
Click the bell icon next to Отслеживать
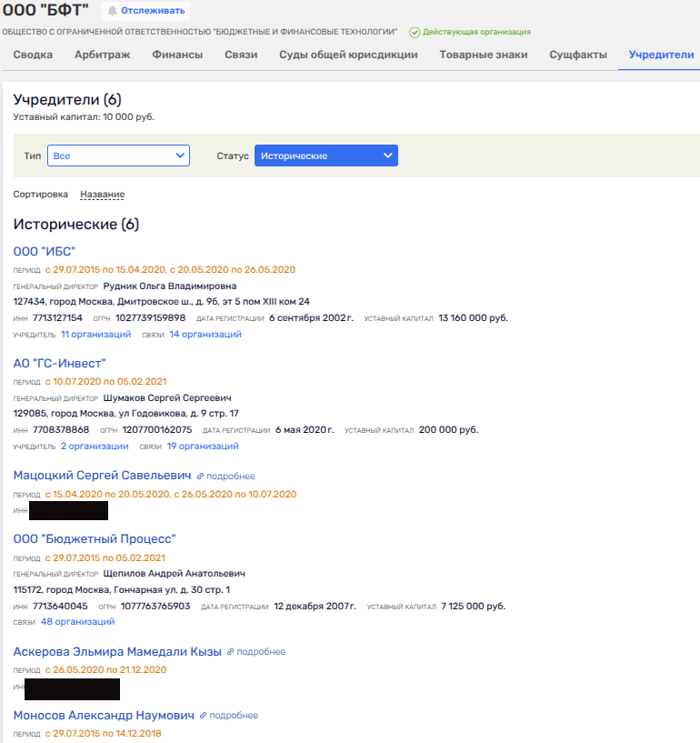pyautogui.click(x=113, y=11)
